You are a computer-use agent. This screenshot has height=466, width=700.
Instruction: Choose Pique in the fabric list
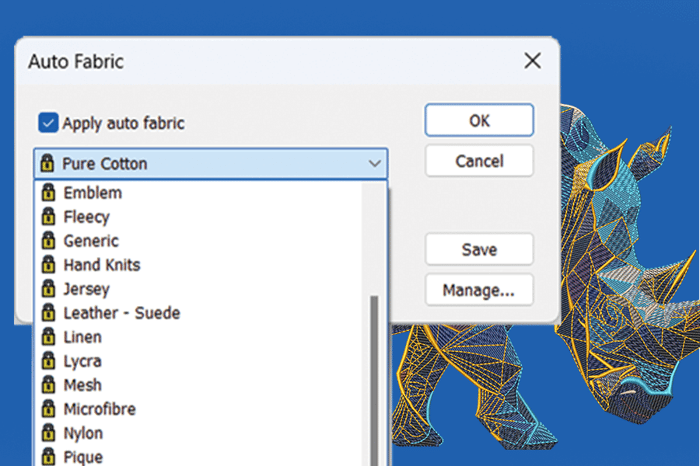[x=82, y=457]
